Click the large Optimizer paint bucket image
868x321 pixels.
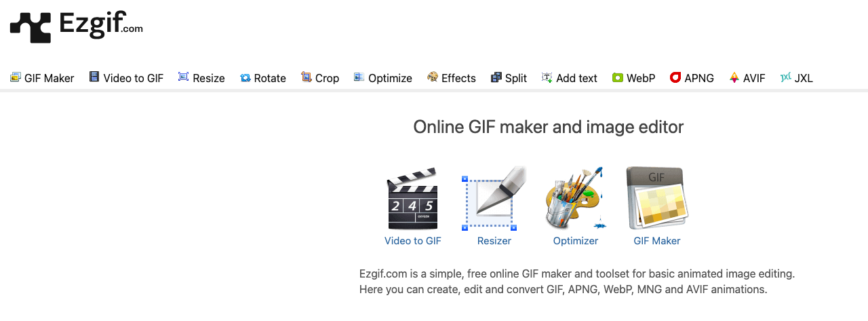(x=576, y=198)
